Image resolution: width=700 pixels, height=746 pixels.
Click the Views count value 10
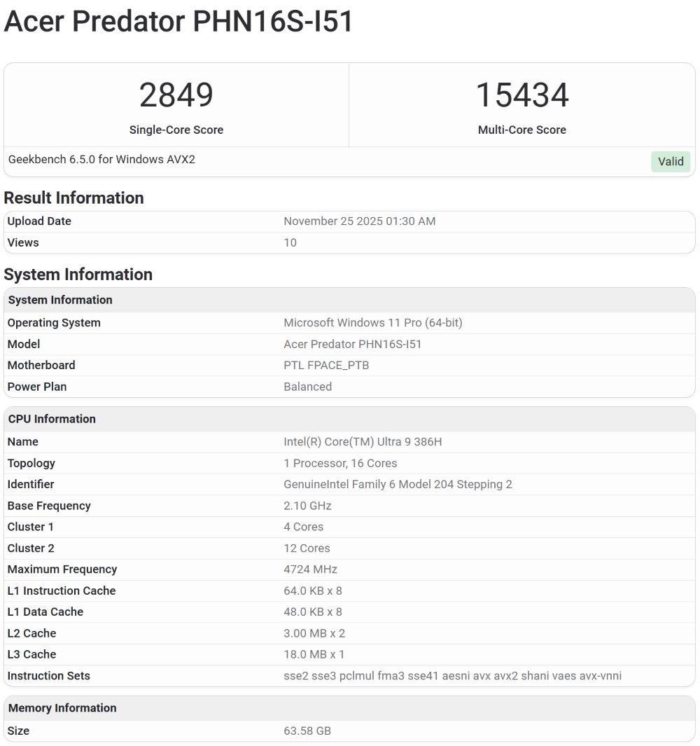click(290, 243)
